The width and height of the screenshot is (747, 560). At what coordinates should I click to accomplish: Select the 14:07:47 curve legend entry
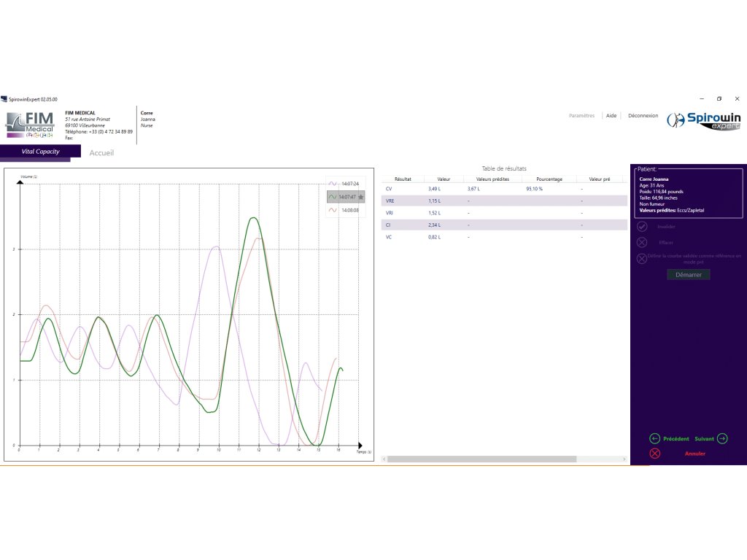pos(346,197)
